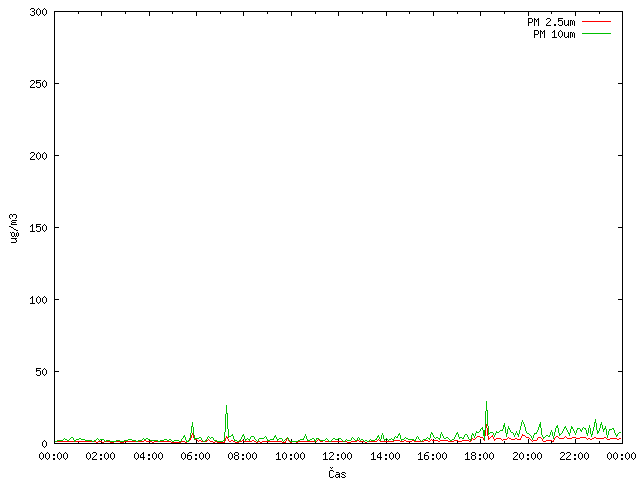The width and height of the screenshot is (640, 480).
Task: Click the green PM 10um legend line
Action: pos(596,34)
